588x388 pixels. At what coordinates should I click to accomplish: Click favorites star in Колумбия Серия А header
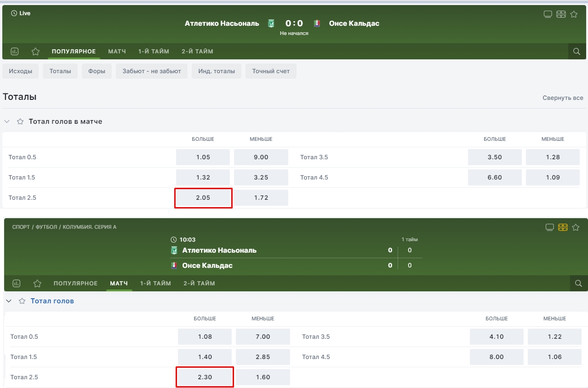(576, 227)
